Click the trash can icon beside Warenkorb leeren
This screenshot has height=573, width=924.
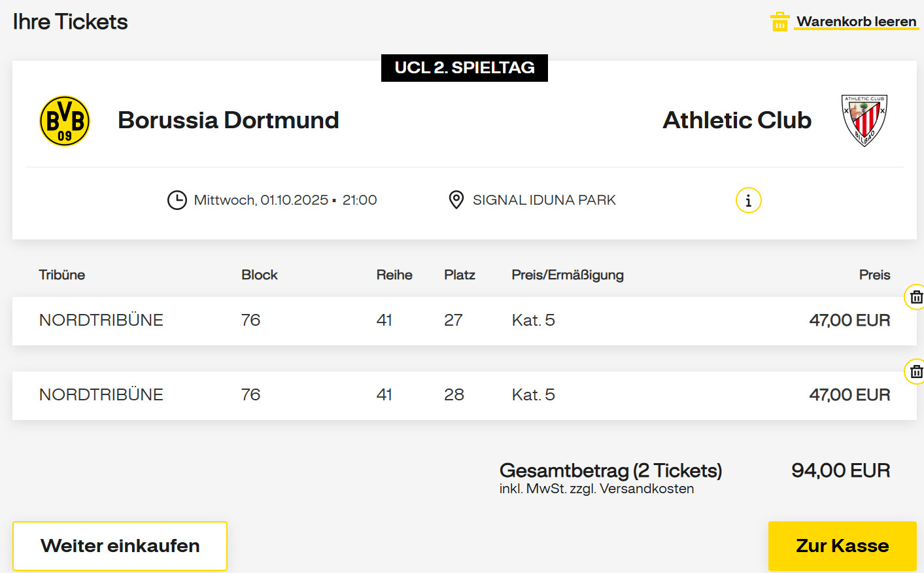click(x=779, y=22)
